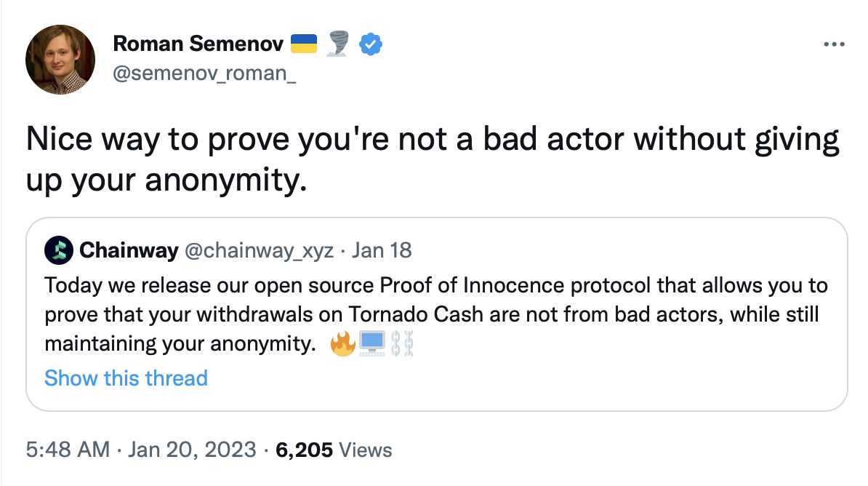The width and height of the screenshot is (868, 486).
Task: Visit the @chainway_xyz handle
Action: (x=260, y=251)
